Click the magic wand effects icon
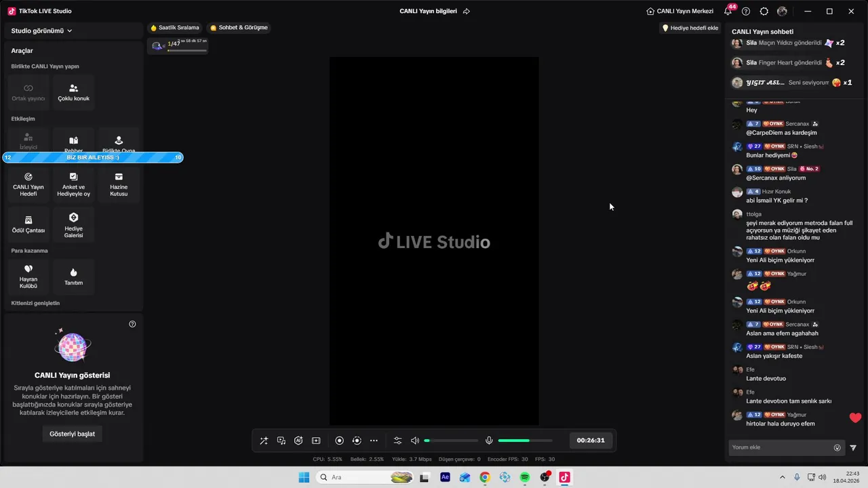This screenshot has height=488, width=868. click(264, 441)
